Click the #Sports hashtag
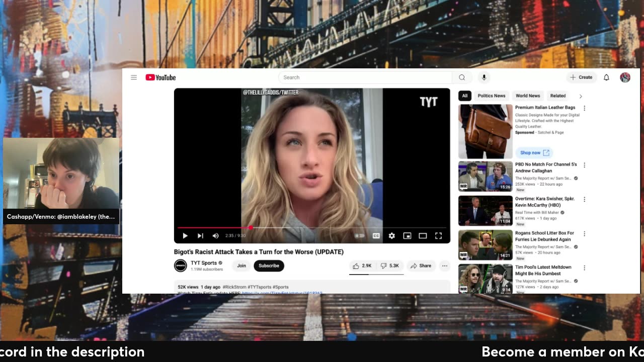 (x=281, y=287)
